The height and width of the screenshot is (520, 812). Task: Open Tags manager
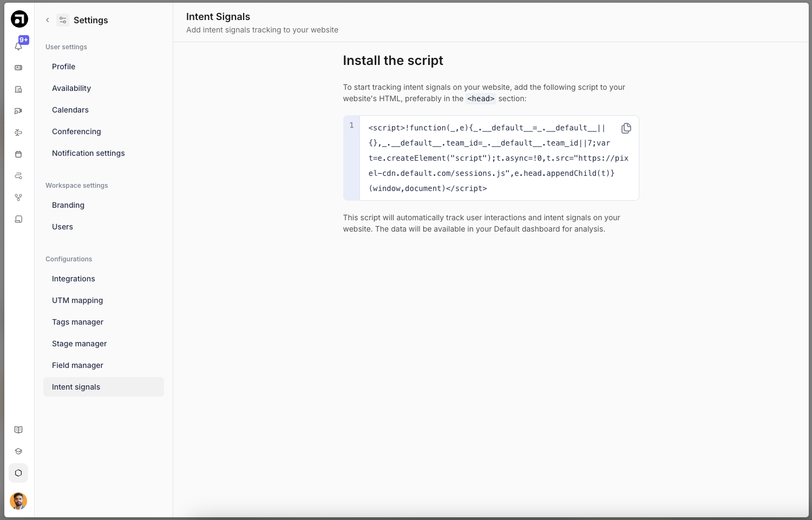103,322
